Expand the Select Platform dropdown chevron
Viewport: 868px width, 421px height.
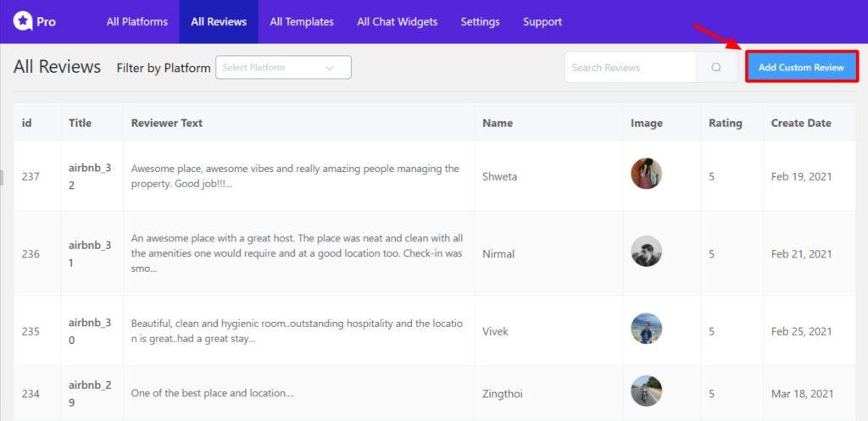(330, 68)
